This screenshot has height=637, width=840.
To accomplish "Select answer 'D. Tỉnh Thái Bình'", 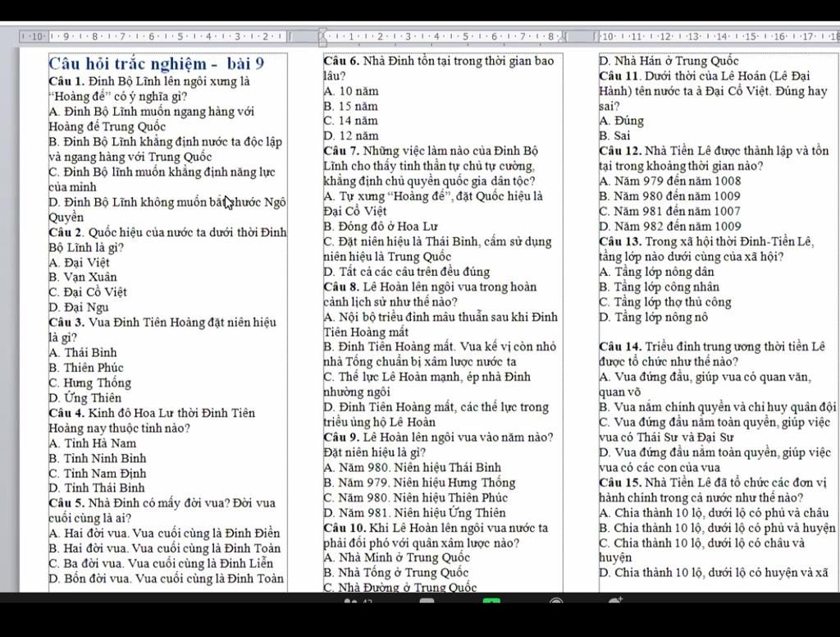I will coord(97,488).
